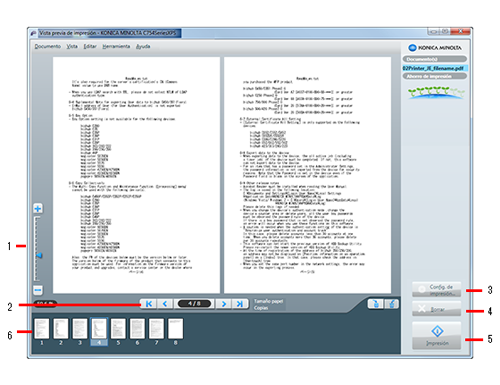Collapse the Ahorro de impresión header
This screenshot has height=385, width=500.
click(x=435, y=76)
